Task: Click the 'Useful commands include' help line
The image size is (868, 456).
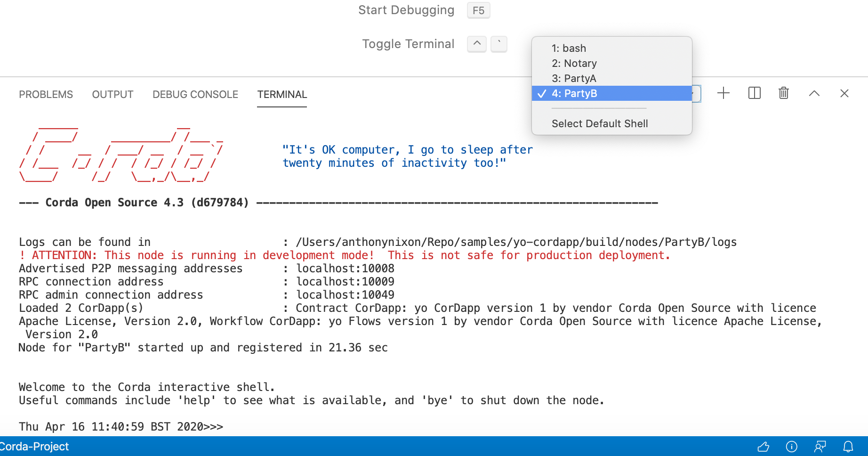Action: [312, 400]
